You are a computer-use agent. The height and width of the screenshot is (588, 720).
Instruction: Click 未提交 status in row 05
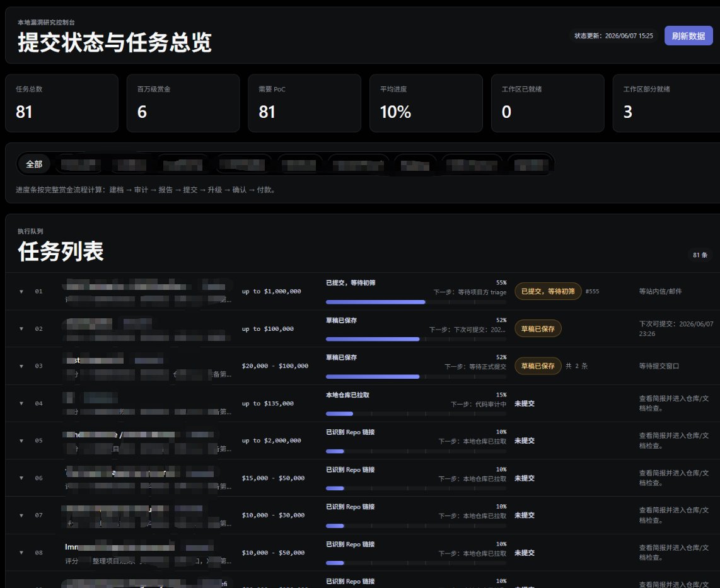[x=525, y=441]
